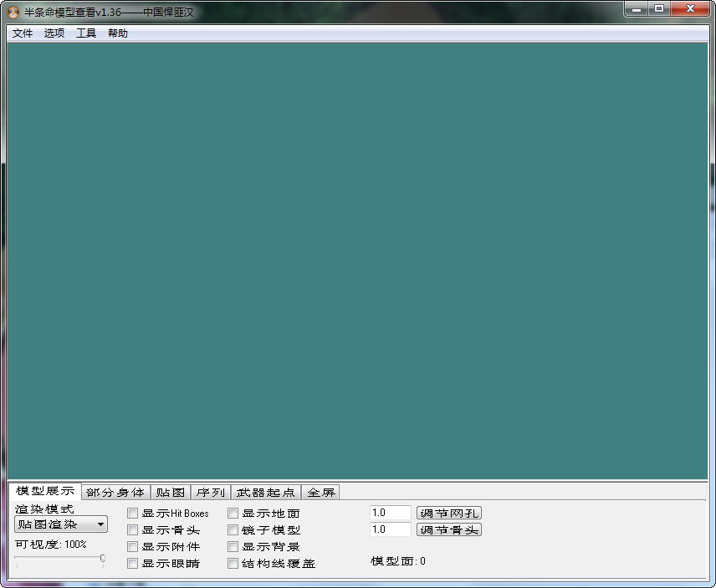The width and height of the screenshot is (716, 588).
Task: Switch to the 部分身体 tab
Action: point(115,492)
